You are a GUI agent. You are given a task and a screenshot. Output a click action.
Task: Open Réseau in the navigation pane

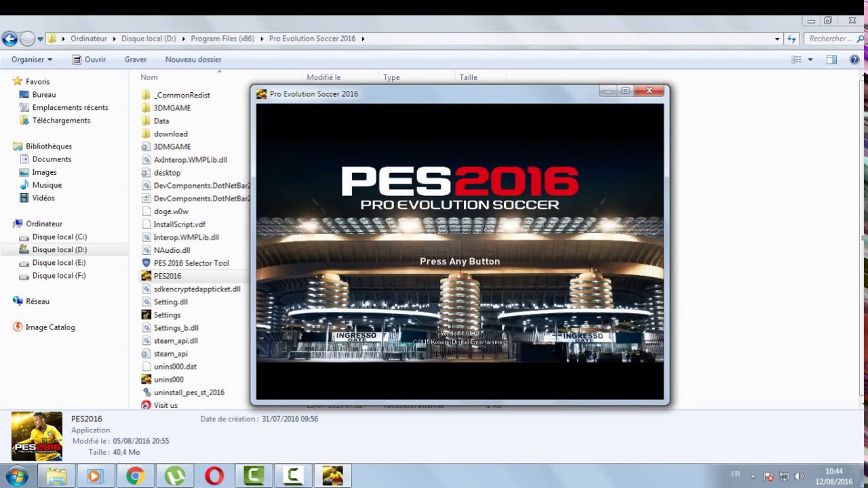pyautogui.click(x=37, y=302)
